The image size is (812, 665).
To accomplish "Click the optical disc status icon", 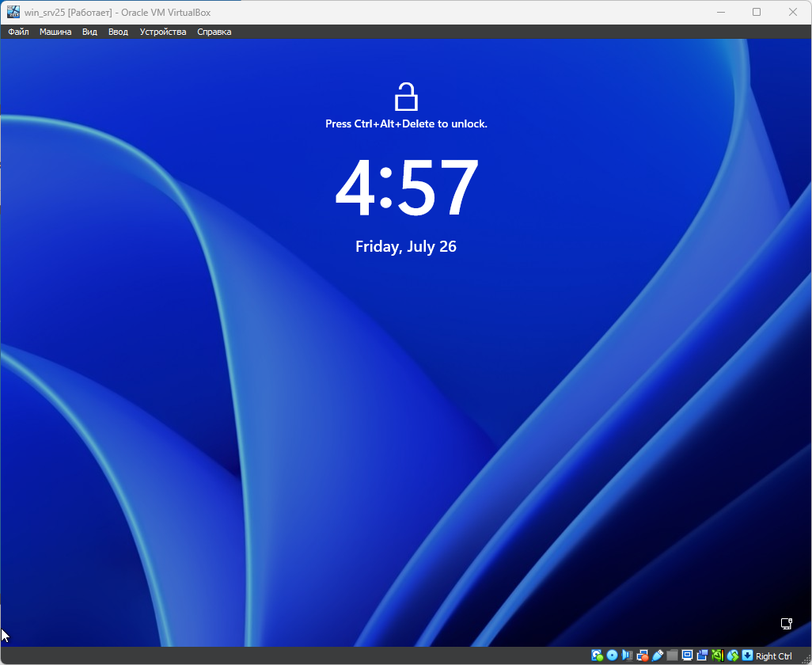I will (612, 655).
